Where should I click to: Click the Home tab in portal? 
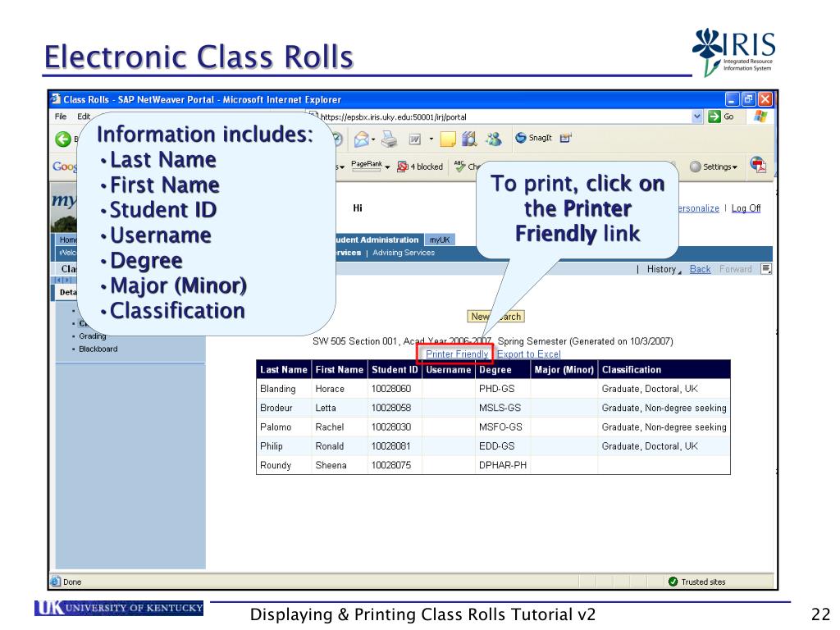[x=67, y=240]
